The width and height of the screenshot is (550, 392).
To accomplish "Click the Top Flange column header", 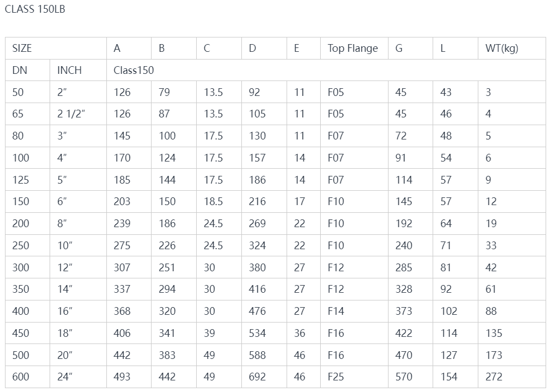I will click(354, 48).
